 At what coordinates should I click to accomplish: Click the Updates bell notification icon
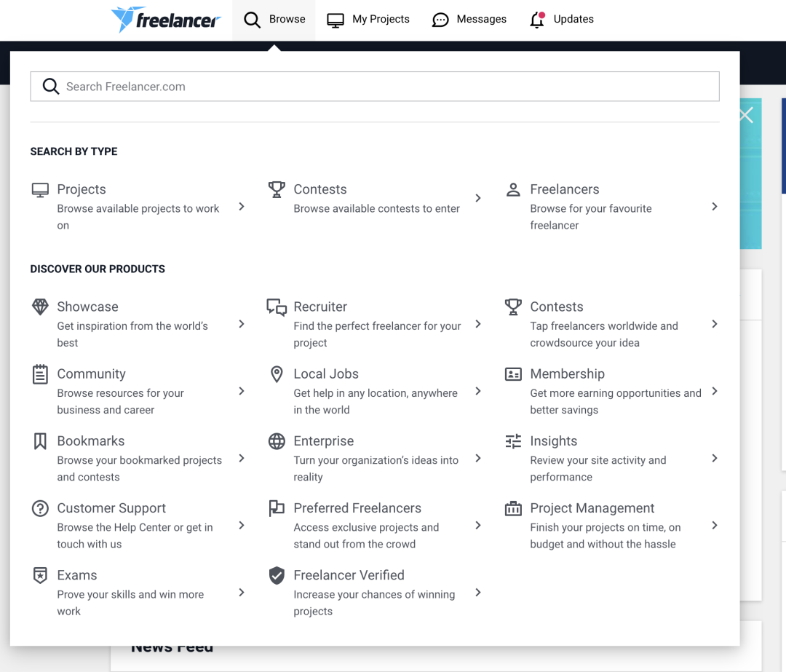tap(537, 20)
